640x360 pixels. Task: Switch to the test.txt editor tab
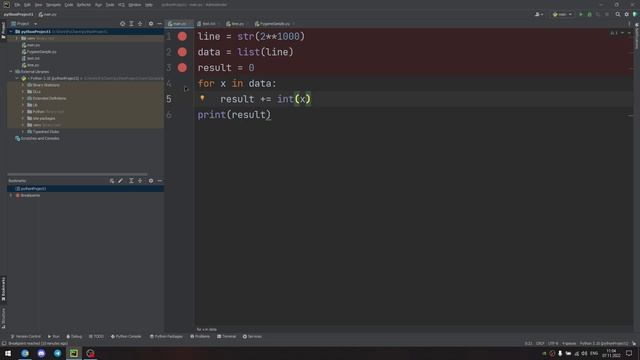coord(208,24)
